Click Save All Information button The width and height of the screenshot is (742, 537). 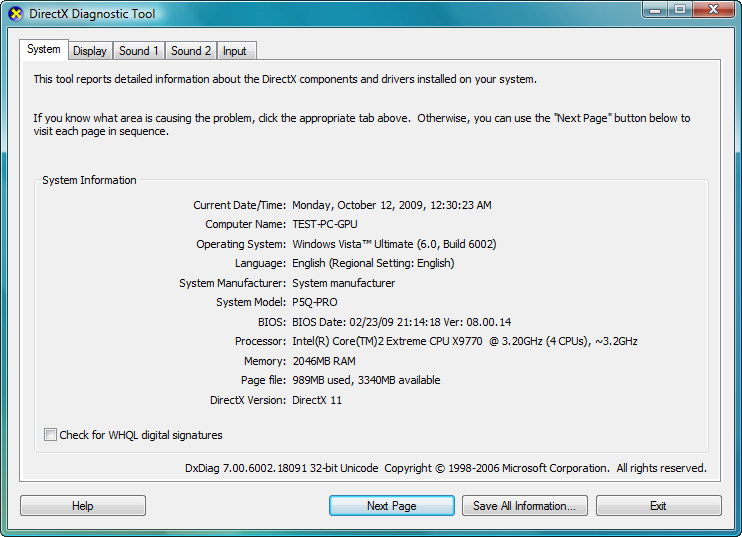525,506
